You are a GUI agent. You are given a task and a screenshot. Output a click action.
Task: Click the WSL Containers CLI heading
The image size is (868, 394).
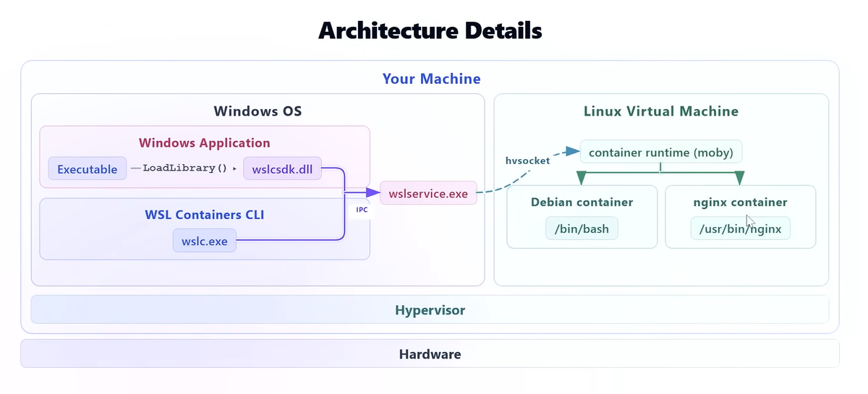pos(205,214)
